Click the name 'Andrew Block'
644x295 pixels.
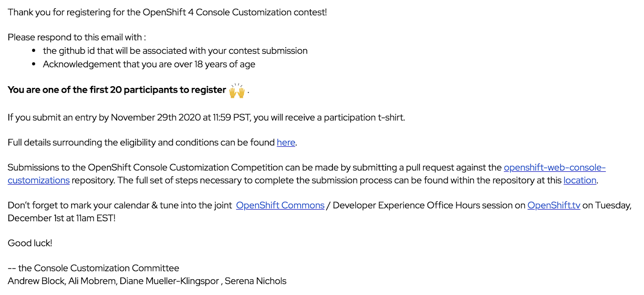tap(36, 281)
